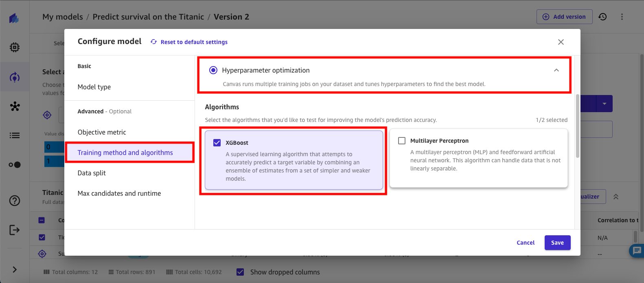This screenshot has width=644, height=283.
Task: Collapse the Hyperparameter optimization section chevron
Action: [x=556, y=70]
